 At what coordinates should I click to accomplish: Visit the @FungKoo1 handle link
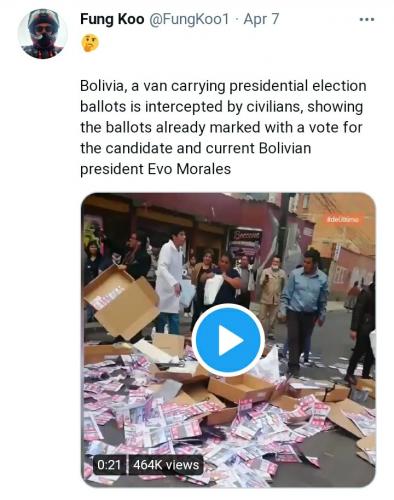pos(189,19)
